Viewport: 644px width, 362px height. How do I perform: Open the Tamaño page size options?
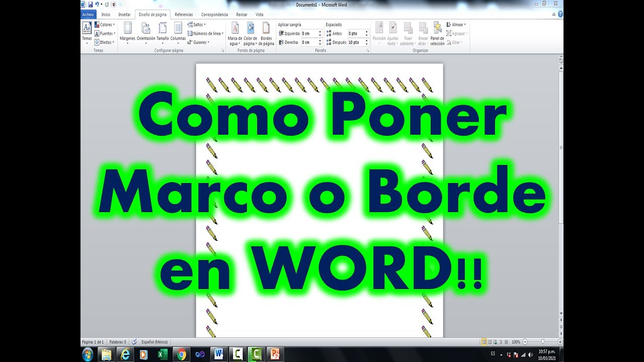tap(163, 33)
